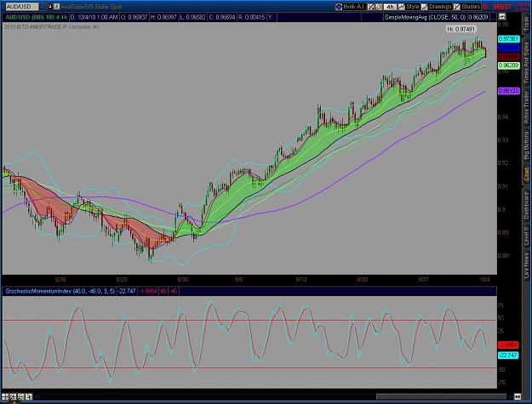Click the 8/30 date on time axis
The height and width of the screenshot is (404, 532).
[183, 280]
